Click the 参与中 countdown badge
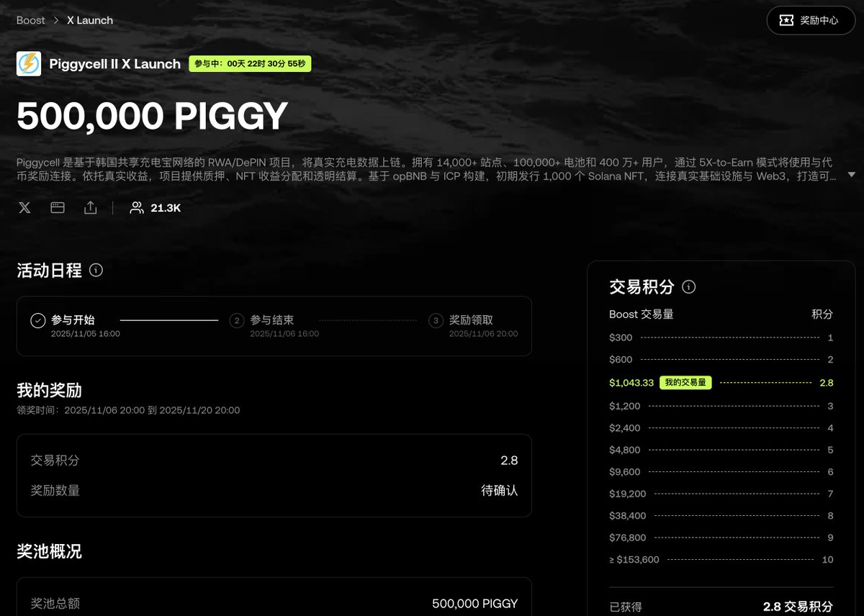 point(250,64)
